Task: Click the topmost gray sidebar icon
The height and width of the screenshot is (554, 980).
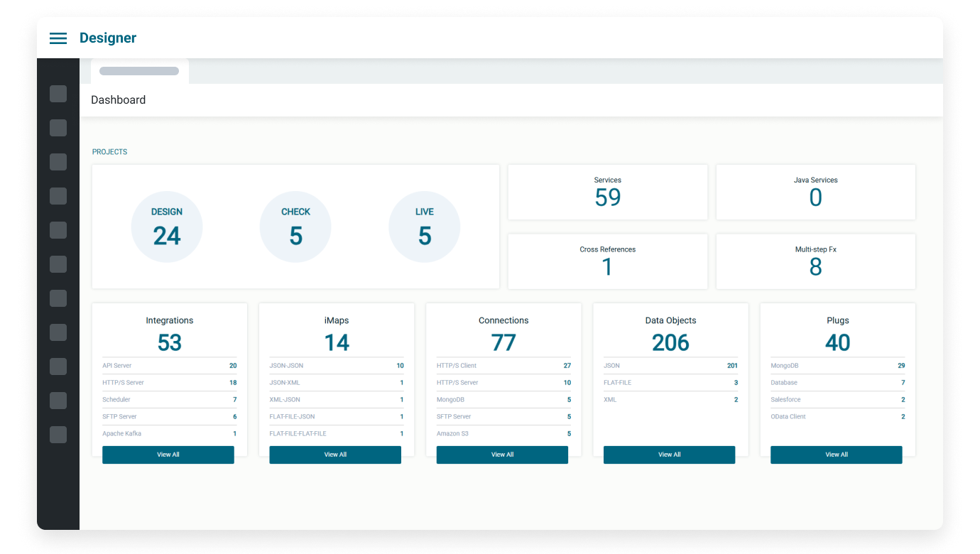Action: click(x=58, y=94)
